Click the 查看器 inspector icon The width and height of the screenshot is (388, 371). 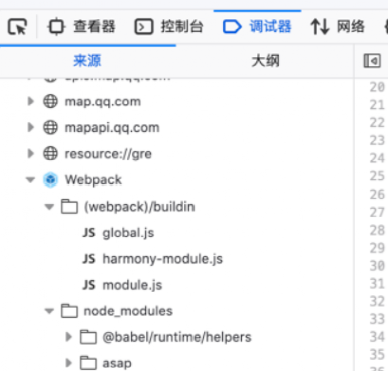tap(56, 27)
